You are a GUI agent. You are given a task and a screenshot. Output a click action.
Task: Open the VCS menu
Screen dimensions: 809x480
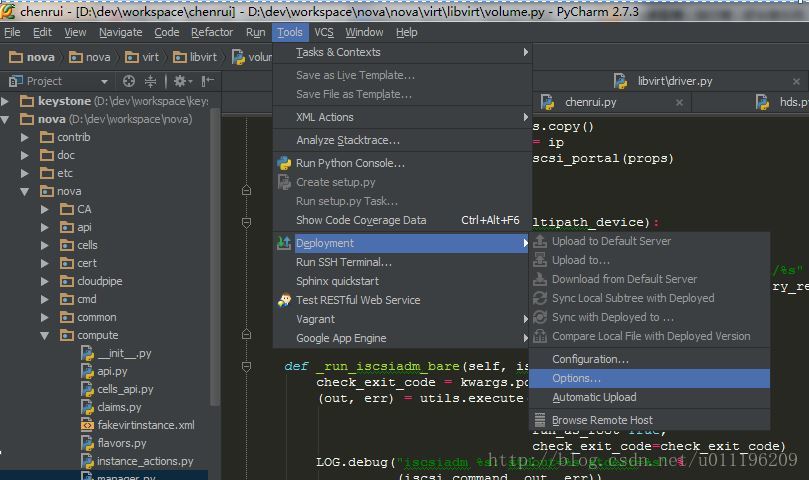[x=324, y=32]
